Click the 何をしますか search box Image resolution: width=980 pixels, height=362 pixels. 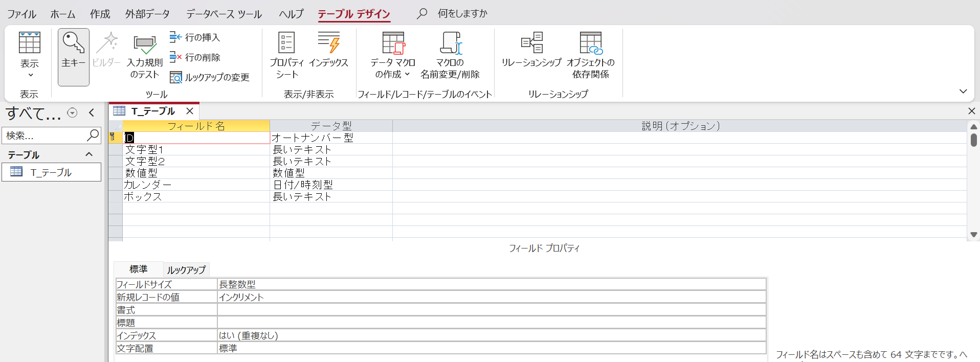click(462, 14)
